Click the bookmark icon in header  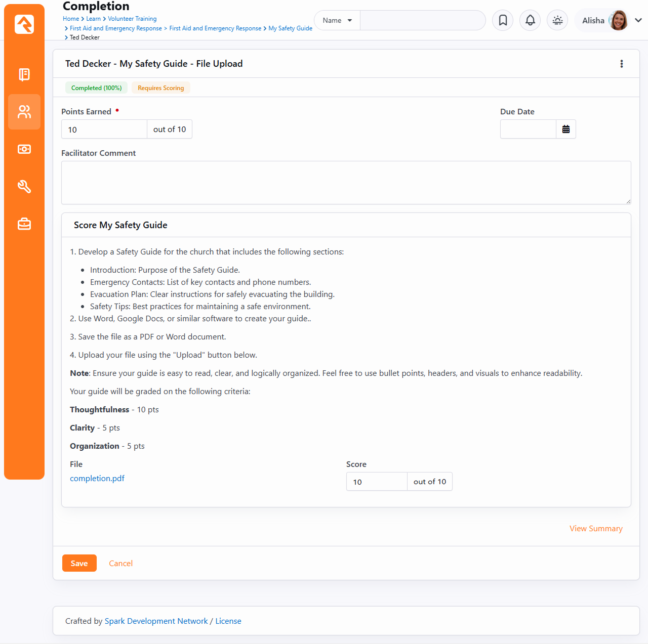point(503,20)
